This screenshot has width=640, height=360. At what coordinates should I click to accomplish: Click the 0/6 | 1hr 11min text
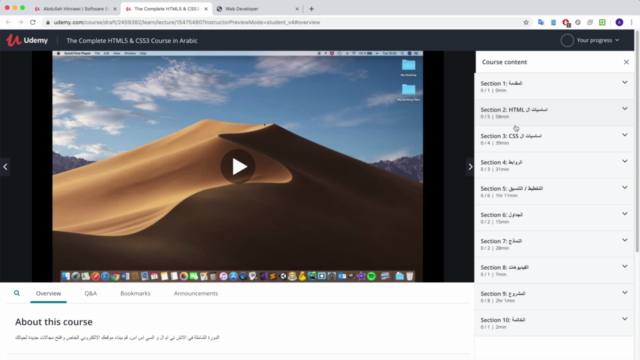[x=499, y=196]
